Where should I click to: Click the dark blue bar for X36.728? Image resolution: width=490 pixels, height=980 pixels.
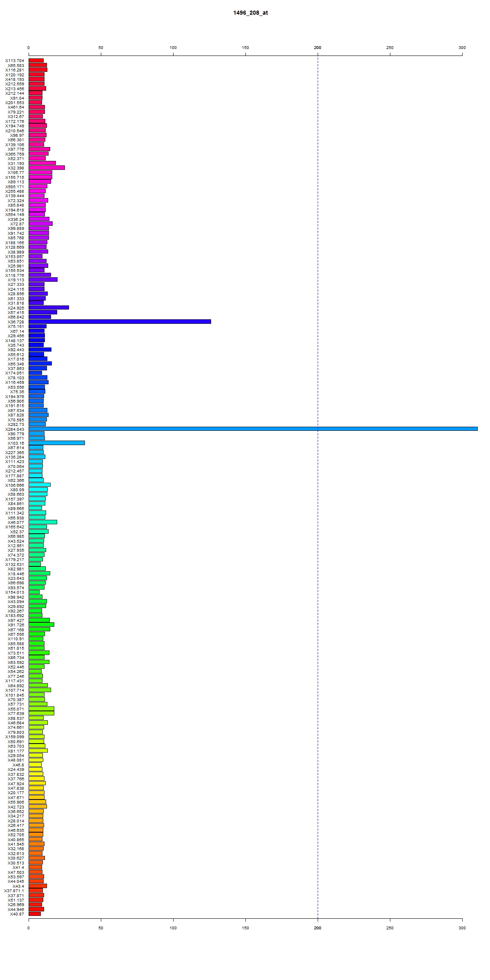(x=120, y=322)
